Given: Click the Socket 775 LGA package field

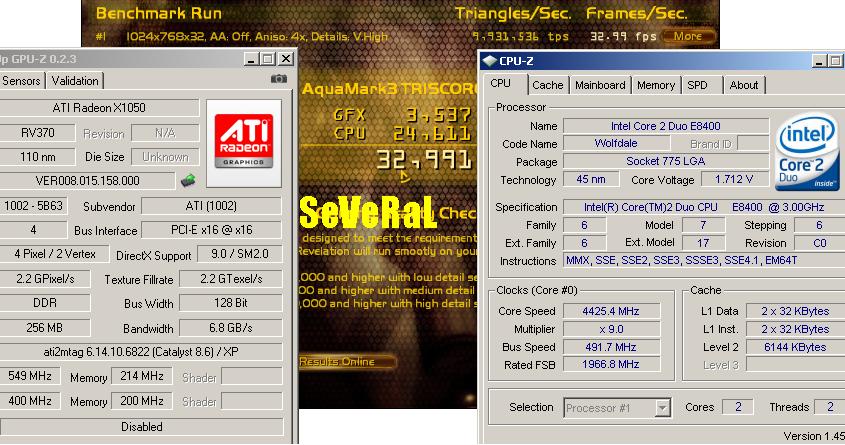Looking at the screenshot, I should click(666, 161).
